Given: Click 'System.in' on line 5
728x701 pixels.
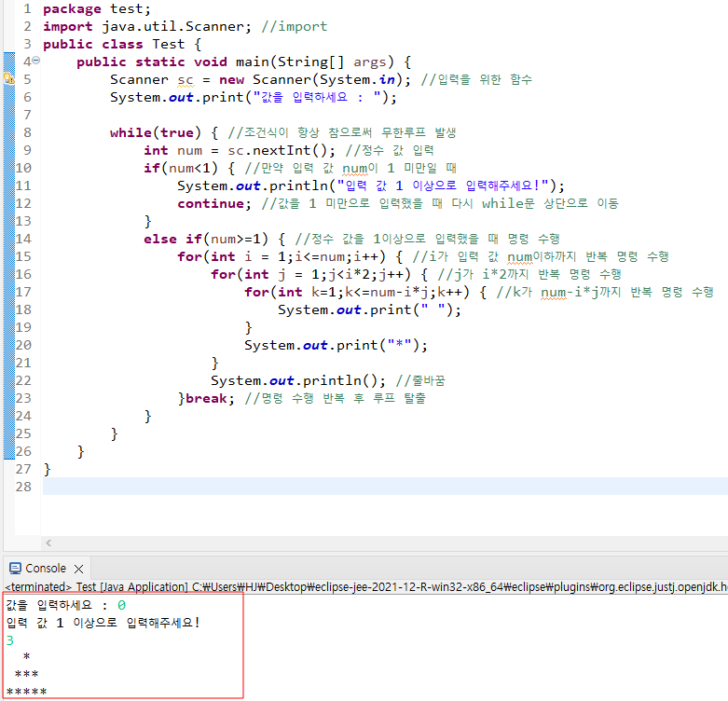Looking at the screenshot, I should 357,79.
